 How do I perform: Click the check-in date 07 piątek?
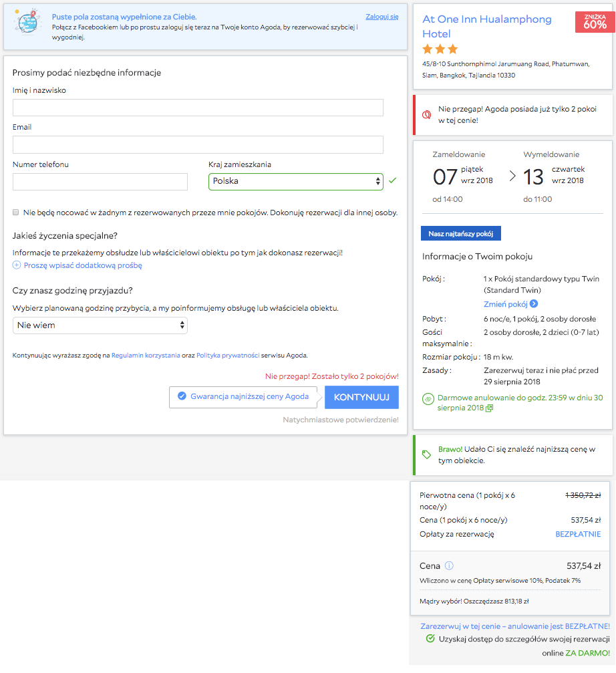click(462, 176)
